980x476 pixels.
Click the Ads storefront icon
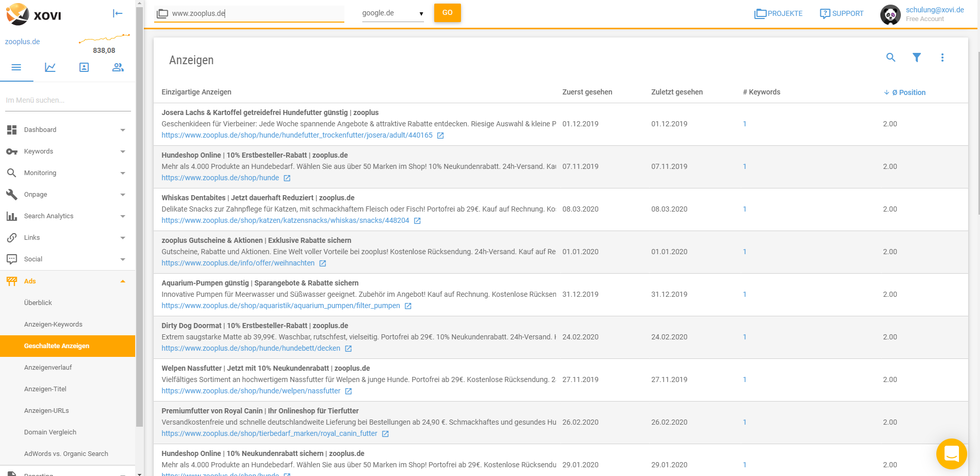pyautogui.click(x=12, y=281)
